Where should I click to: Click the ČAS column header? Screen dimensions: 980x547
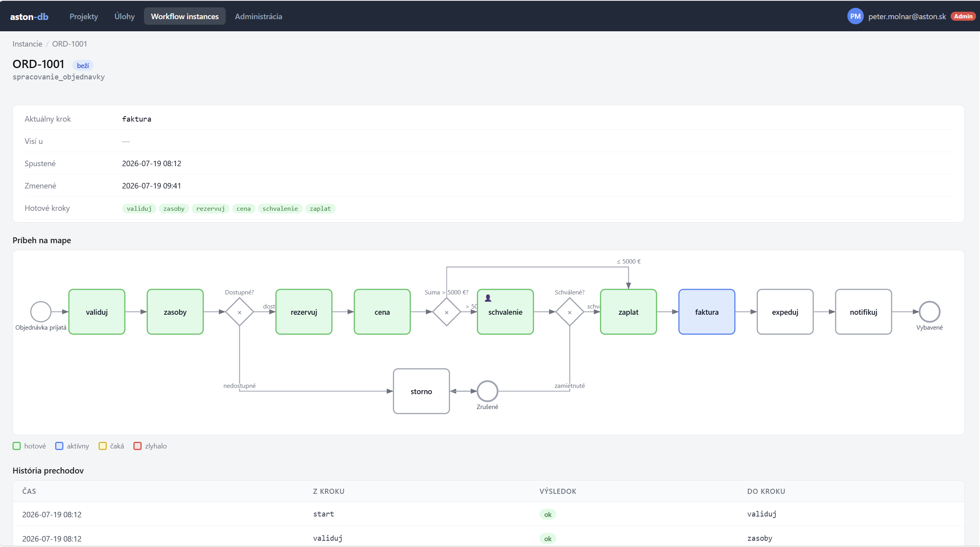click(29, 491)
